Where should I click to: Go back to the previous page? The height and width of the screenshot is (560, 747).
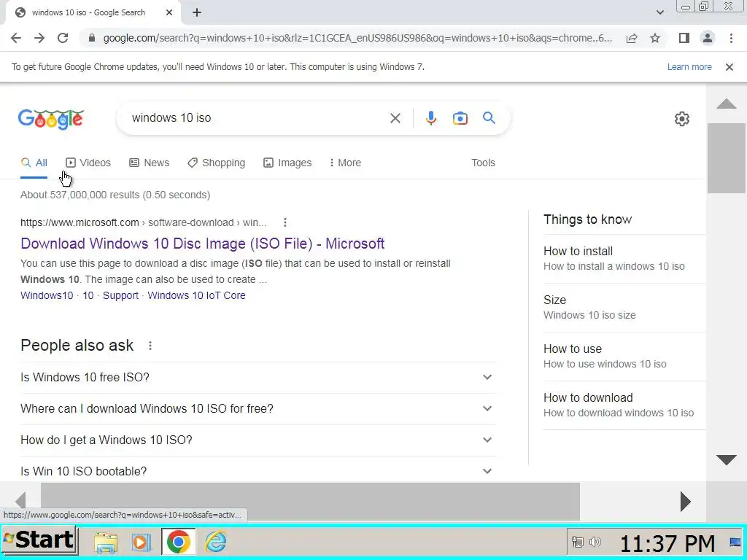(x=16, y=38)
